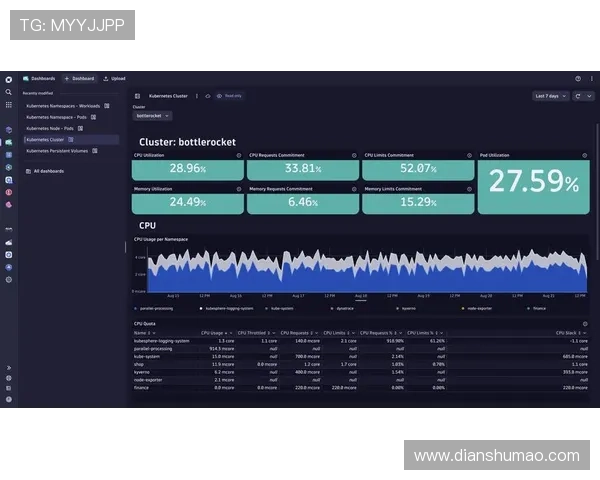Viewport: 600px width, 480px height.
Task: Select Kubernetes Cluster in the sidebar list
Action: point(71,140)
